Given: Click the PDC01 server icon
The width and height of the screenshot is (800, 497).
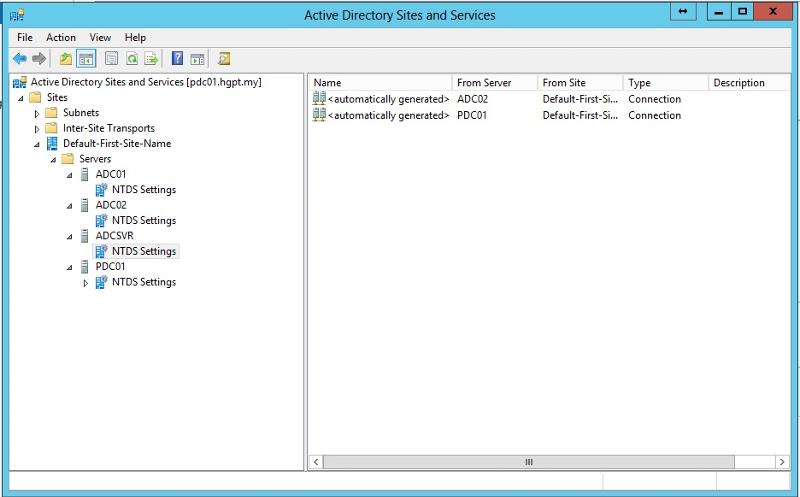Looking at the screenshot, I should 85,266.
